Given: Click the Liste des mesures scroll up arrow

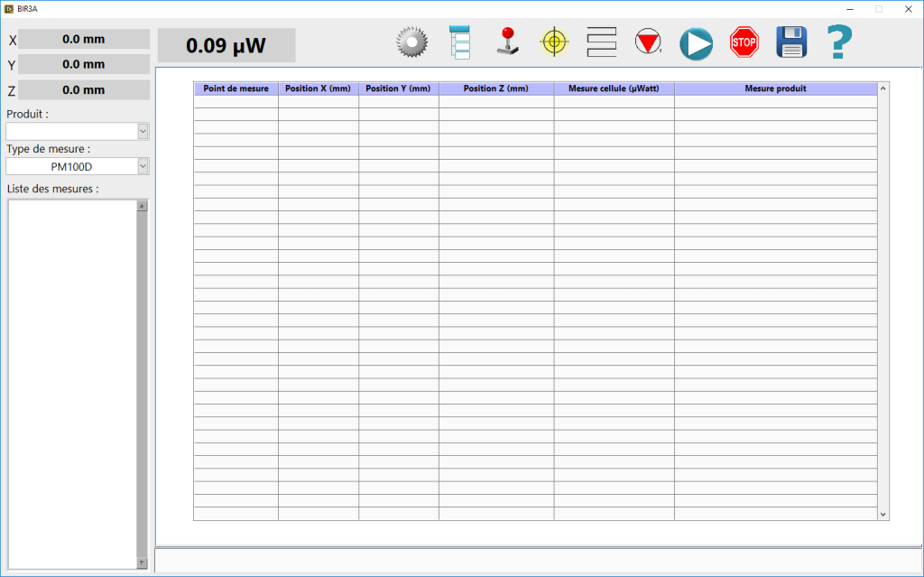Looking at the screenshot, I should click(142, 206).
